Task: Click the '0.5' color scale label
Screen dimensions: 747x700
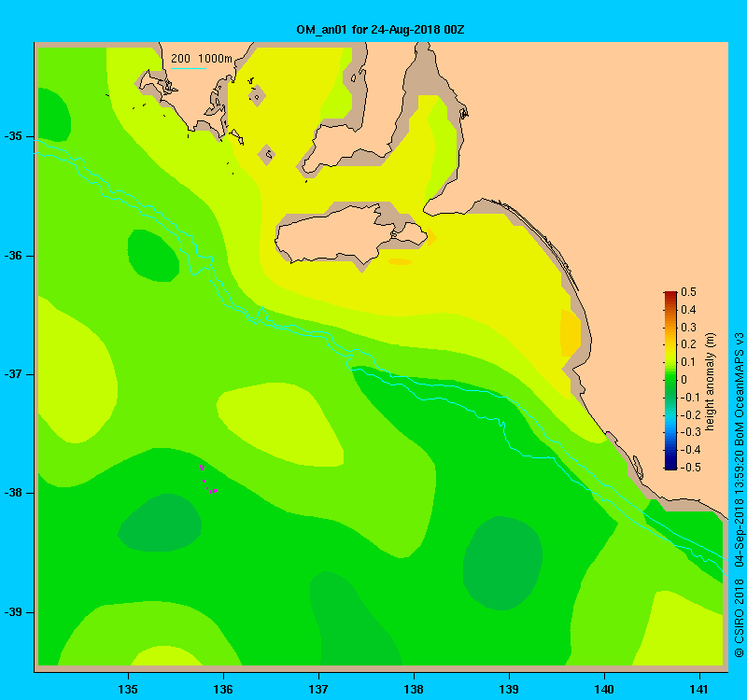Action: [688, 292]
